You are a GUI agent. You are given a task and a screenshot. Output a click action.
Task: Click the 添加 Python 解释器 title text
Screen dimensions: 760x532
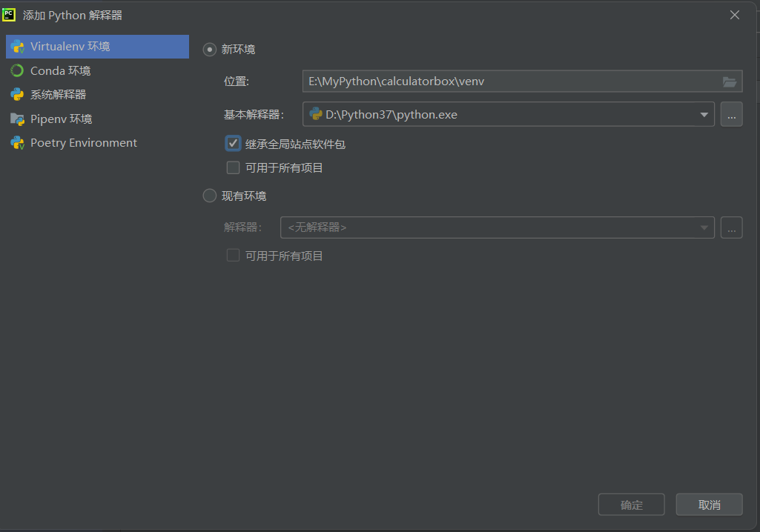click(x=73, y=16)
